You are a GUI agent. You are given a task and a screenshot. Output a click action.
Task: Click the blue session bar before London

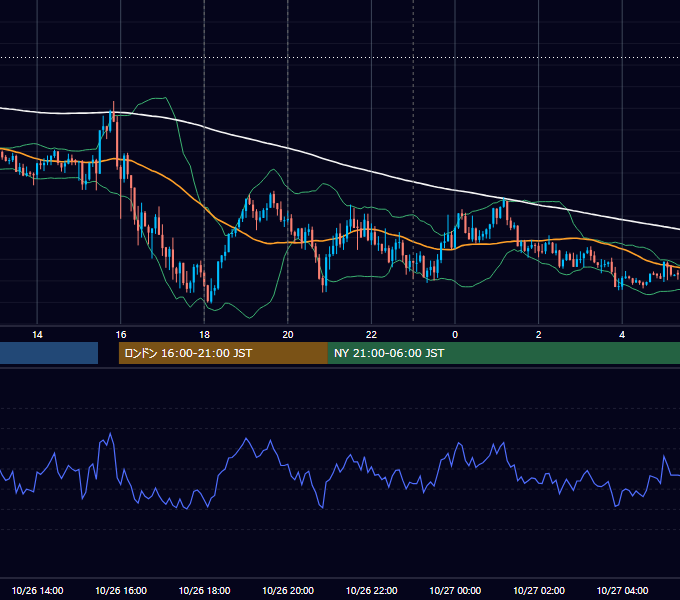pyautogui.click(x=49, y=353)
